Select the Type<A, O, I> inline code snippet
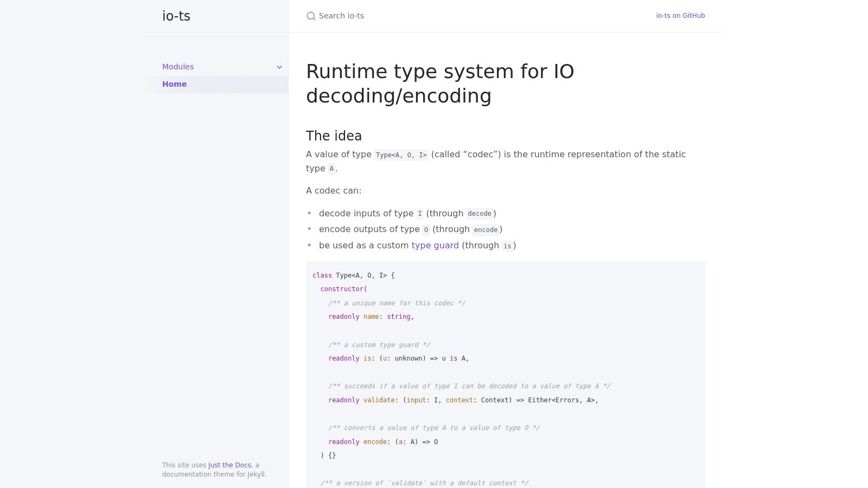868x488 pixels. [400, 155]
